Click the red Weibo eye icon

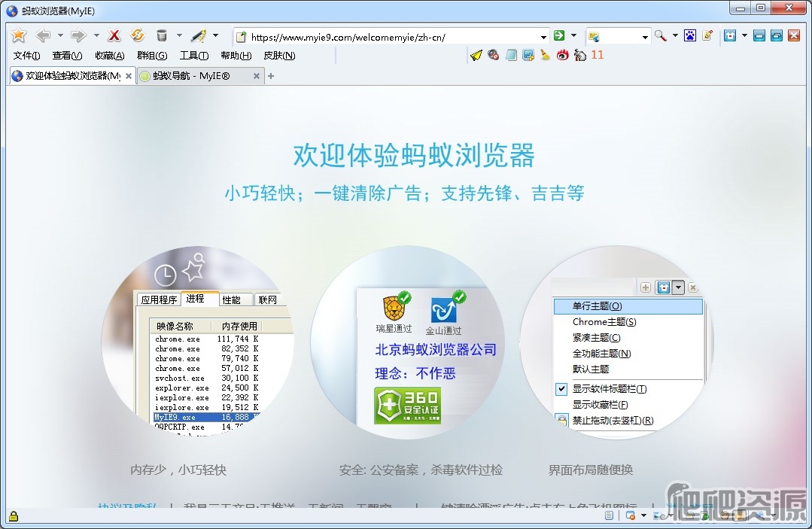tap(562, 55)
